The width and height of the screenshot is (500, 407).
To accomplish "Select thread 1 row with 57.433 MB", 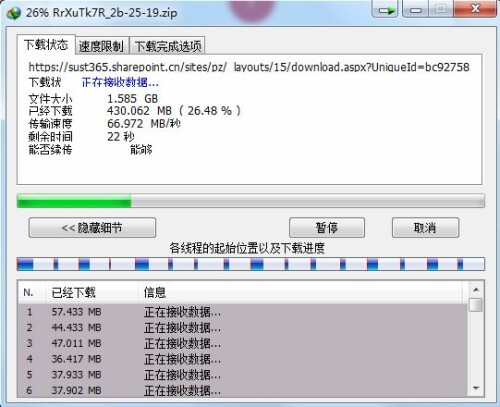I will 243,312.
